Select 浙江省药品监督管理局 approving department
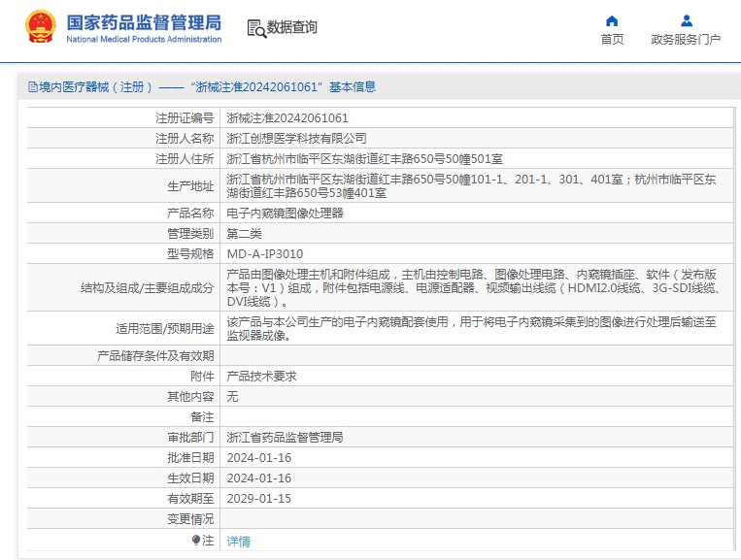The image size is (741, 560). pos(285,438)
